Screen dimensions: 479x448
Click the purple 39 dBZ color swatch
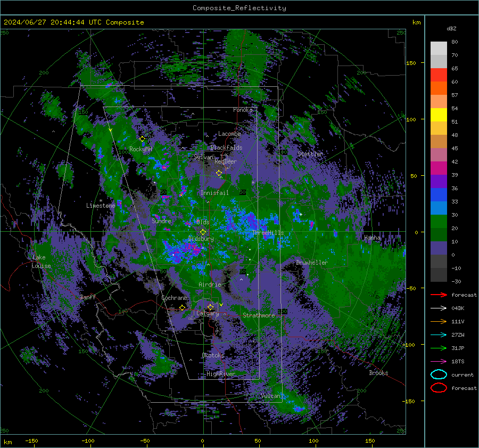pyautogui.click(x=439, y=181)
